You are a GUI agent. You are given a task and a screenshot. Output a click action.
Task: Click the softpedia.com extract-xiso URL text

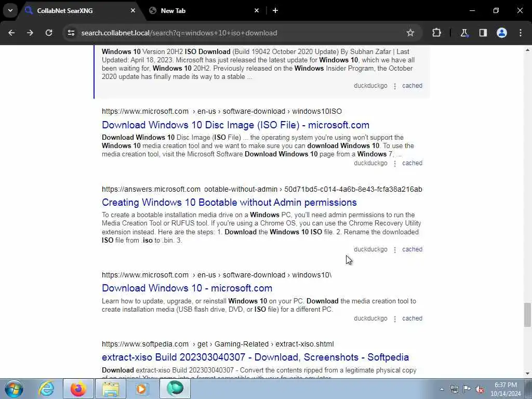tap(218, 344)
